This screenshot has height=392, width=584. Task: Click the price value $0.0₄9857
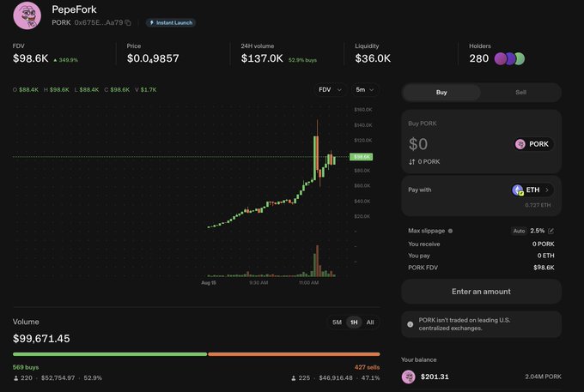tap(153, 58)
